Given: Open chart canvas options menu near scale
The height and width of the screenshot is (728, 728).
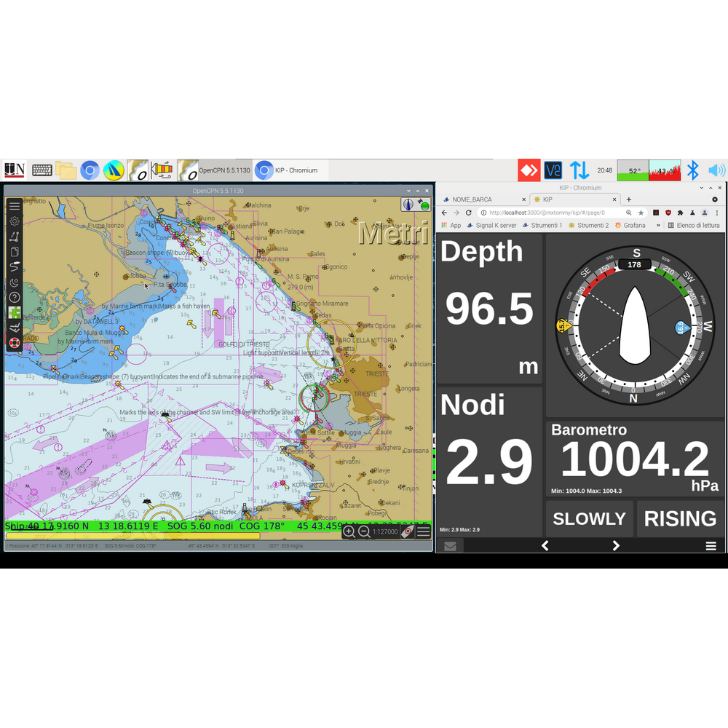Looking at the screenshot, I should click(x=424, y=531).
